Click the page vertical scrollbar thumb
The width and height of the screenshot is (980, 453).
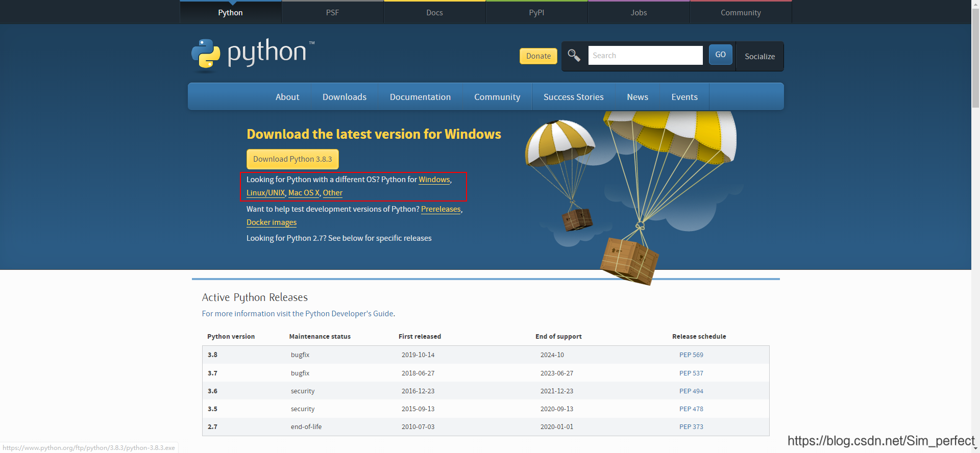(x=975, y=58)
